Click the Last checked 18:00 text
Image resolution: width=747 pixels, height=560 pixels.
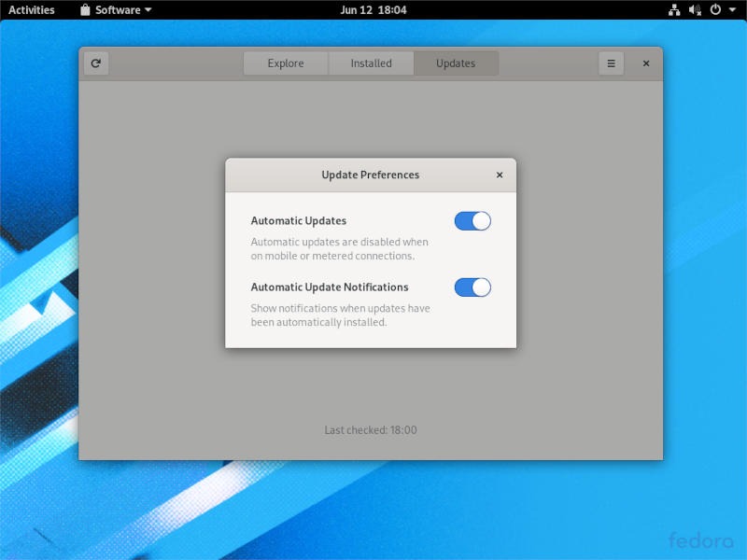tap(372, 430)
